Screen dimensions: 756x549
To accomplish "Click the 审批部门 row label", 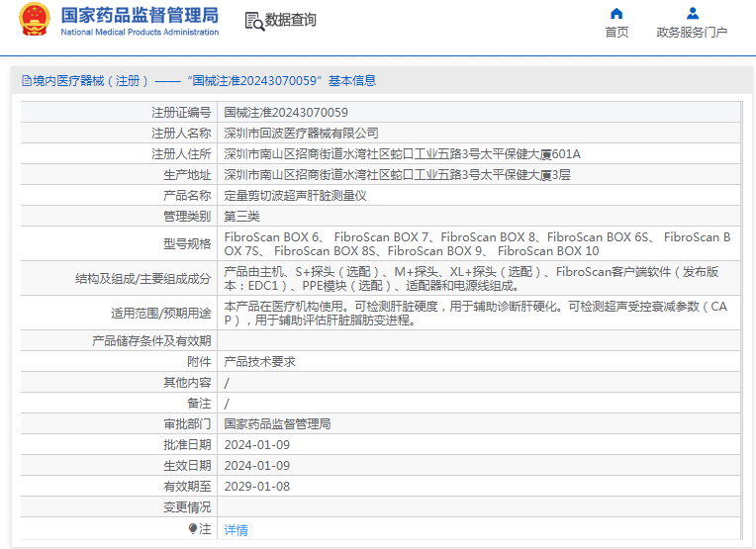I will [187, 423].
